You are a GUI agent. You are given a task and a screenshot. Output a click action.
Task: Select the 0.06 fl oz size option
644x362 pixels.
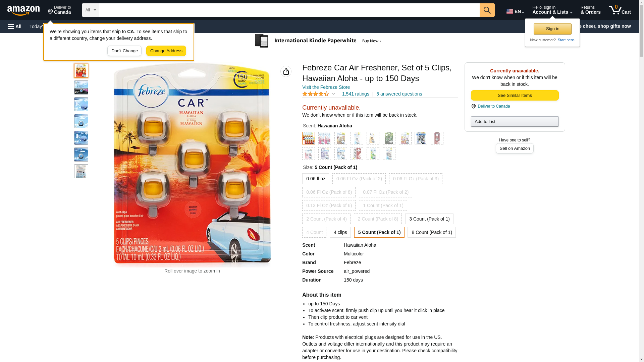click(x=316, y=179)
